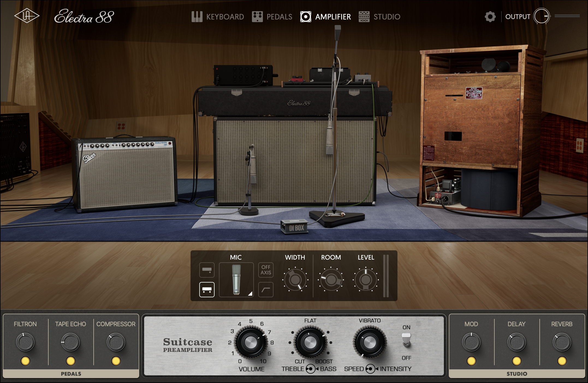
Task: Enable the Tape Echo pedal LED
Action: click(71, 360)
